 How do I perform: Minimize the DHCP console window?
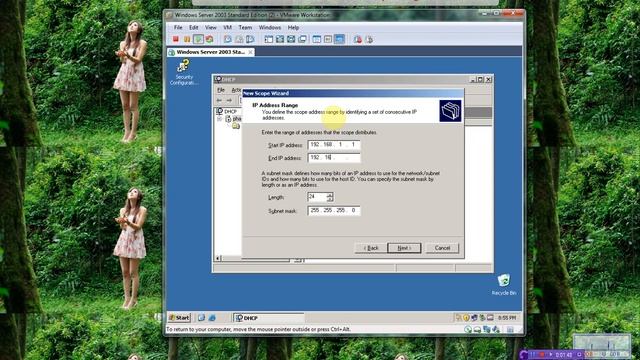click(473, 79)
